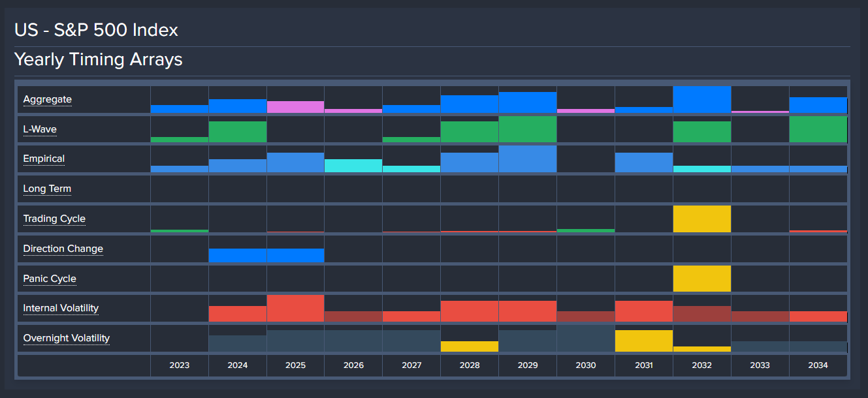Click the blue Aggregate bar for 2028

470,104
